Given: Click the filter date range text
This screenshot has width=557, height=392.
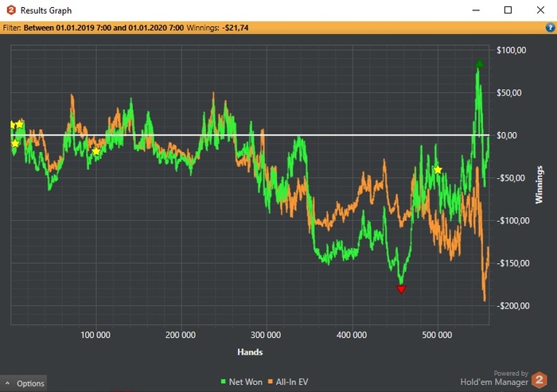Looking at the screenshot, I should 103,28.
